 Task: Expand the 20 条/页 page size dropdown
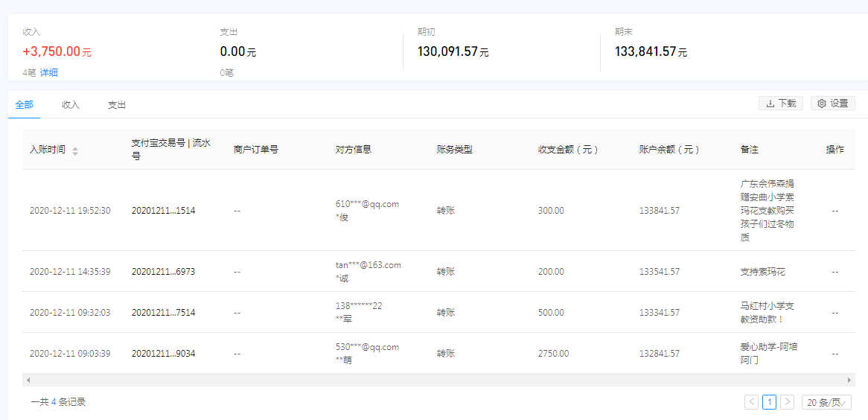tap(826, 402)
